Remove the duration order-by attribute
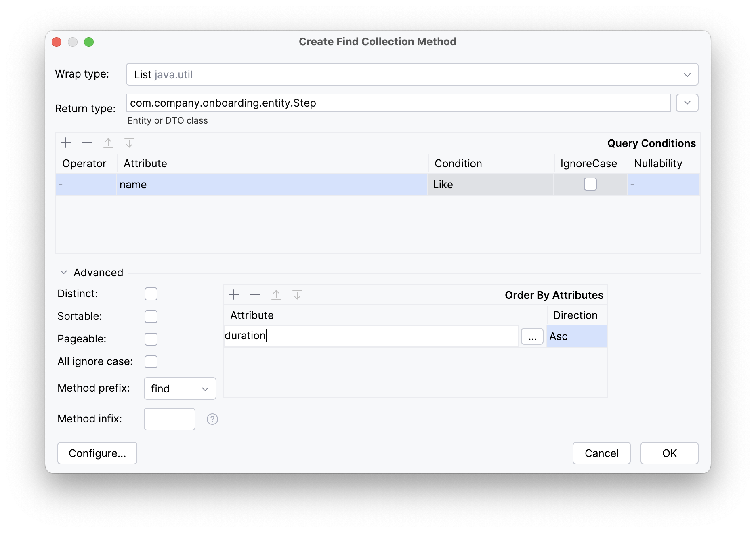756x533 pixels. [x=254, y=294]
